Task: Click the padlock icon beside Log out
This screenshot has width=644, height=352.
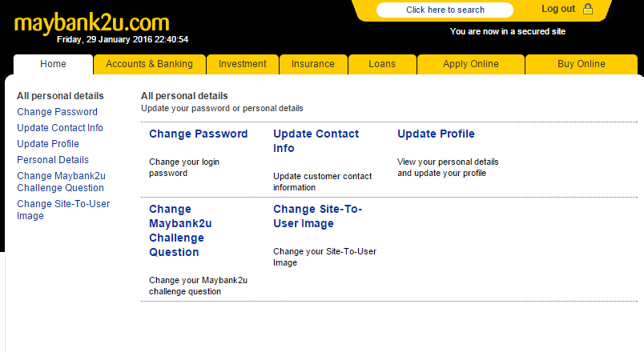Action: (588, 10)
